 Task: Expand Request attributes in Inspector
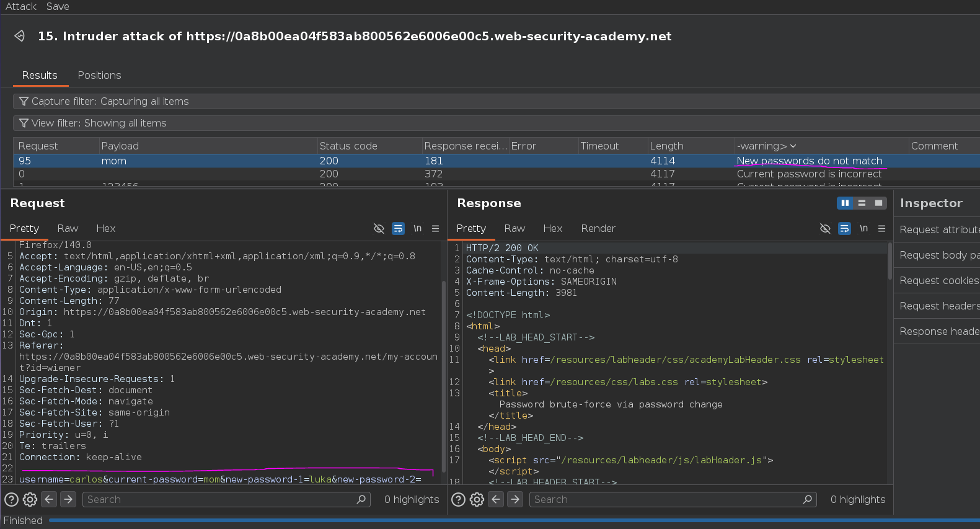(x=937, y=229)
